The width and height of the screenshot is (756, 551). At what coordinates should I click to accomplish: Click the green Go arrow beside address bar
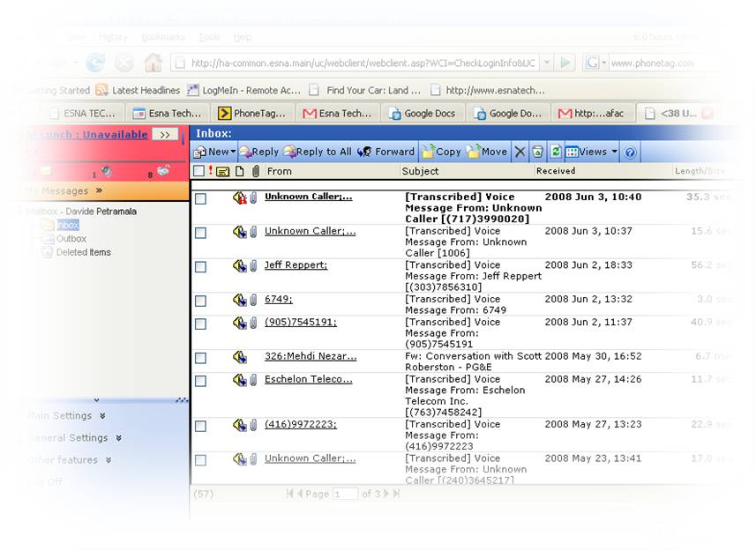coord(565,63)
